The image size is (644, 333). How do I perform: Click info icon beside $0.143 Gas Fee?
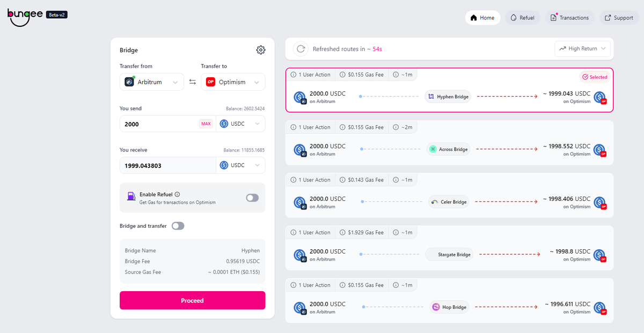pyautogui.click(x=342, y=180)
